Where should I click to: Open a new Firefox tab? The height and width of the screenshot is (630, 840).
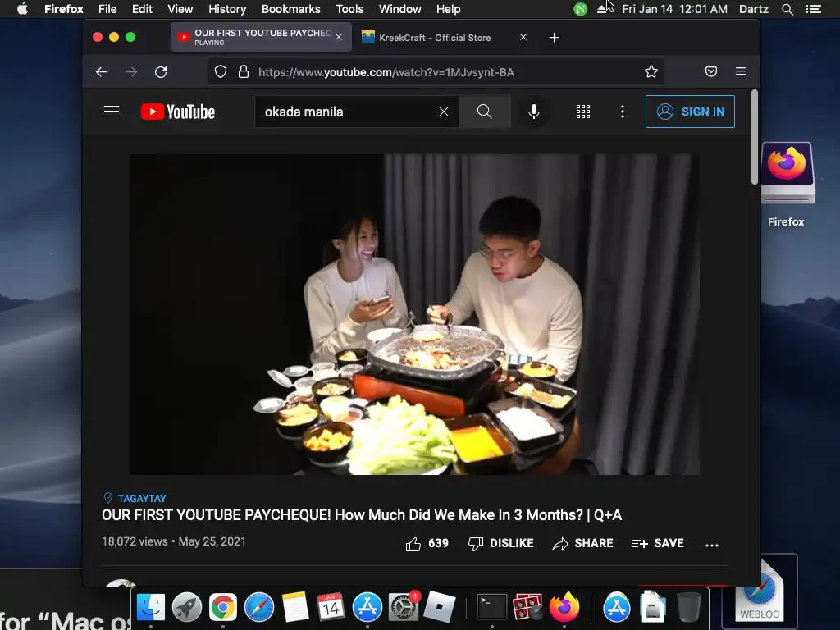pos(554,38)
